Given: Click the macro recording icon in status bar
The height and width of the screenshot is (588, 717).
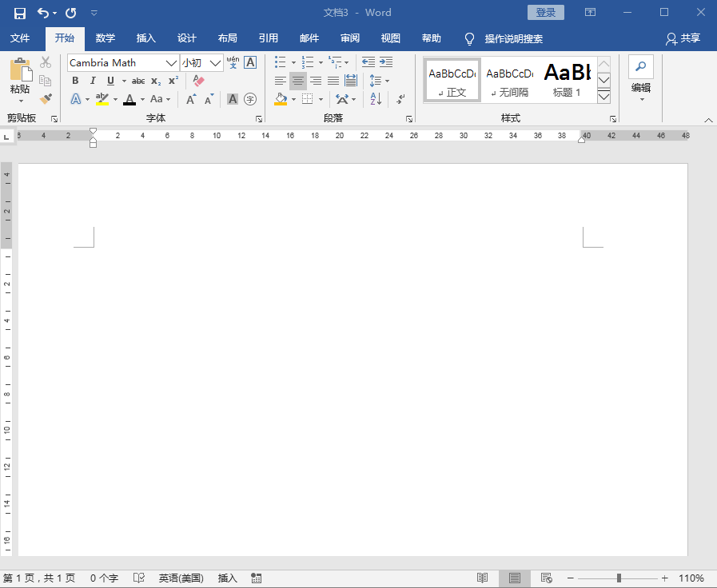Looking at the screenshot, I should click(257, 578).
